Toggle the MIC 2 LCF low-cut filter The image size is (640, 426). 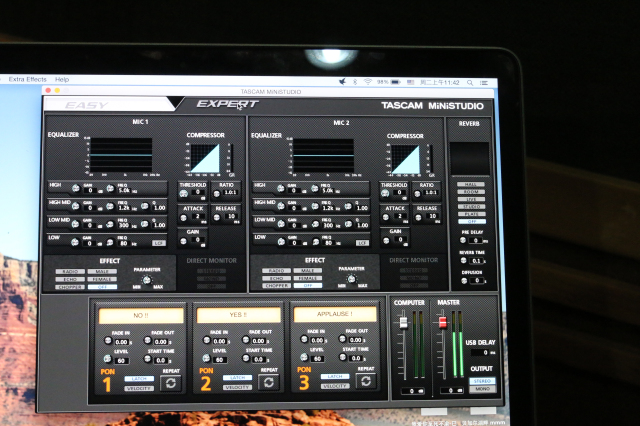pyautogui.click(x=362, y=243)
